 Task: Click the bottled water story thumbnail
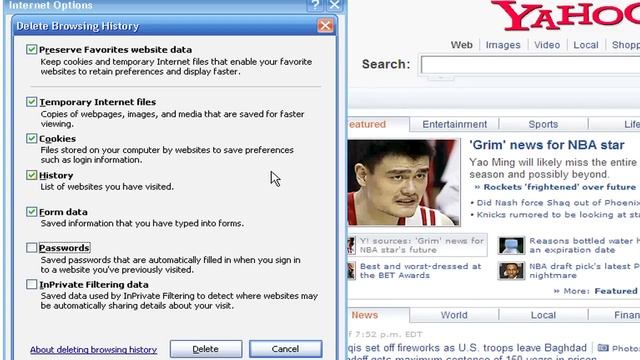[x=511, y=246]
